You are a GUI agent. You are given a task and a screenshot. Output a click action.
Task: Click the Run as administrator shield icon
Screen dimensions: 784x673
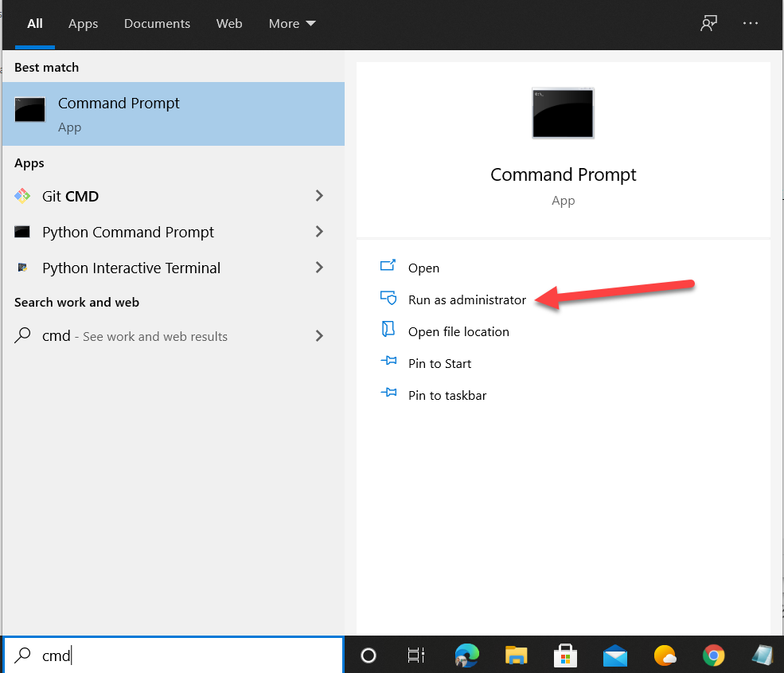click(x=388, y=298)
